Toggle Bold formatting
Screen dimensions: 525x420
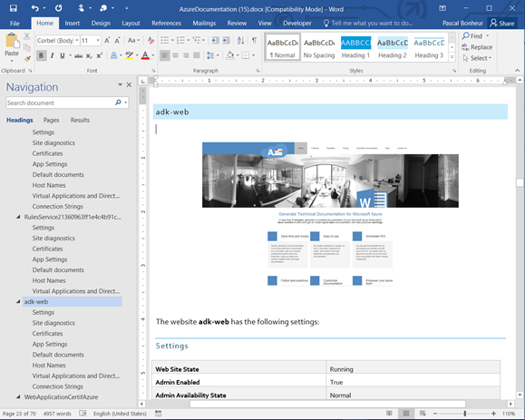[x=41, y=55]
